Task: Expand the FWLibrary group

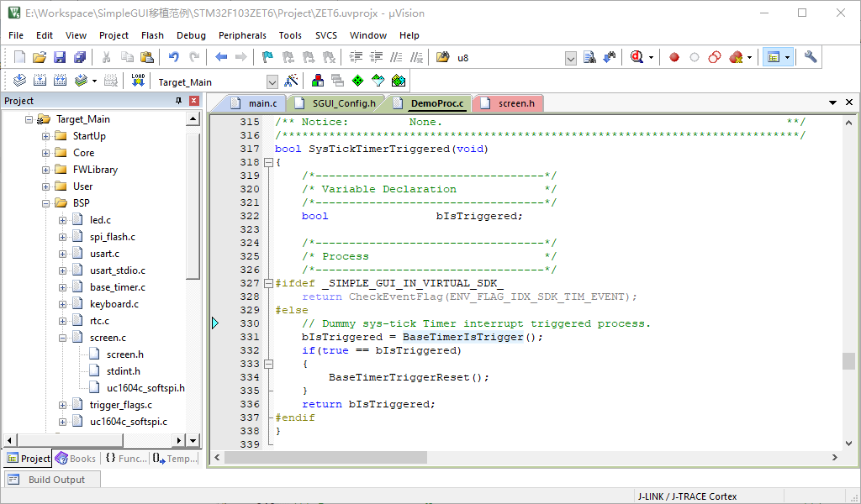Action: tap(46, 170)
